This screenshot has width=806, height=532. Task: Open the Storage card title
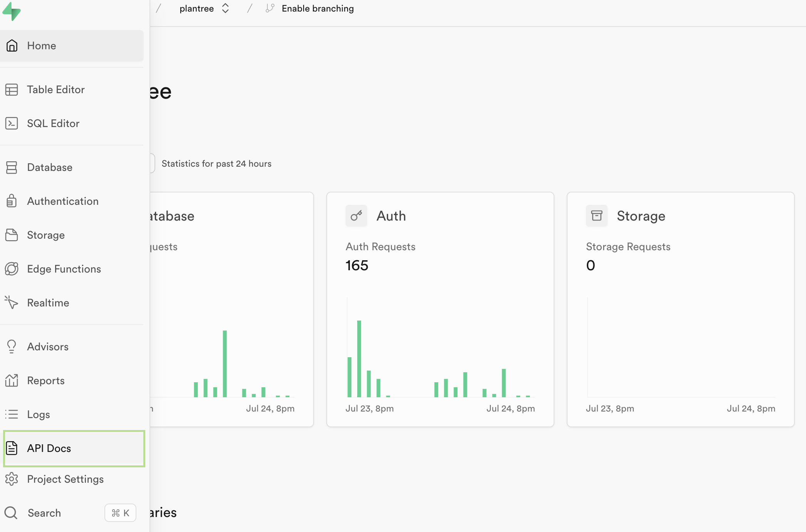click(641, 216)
